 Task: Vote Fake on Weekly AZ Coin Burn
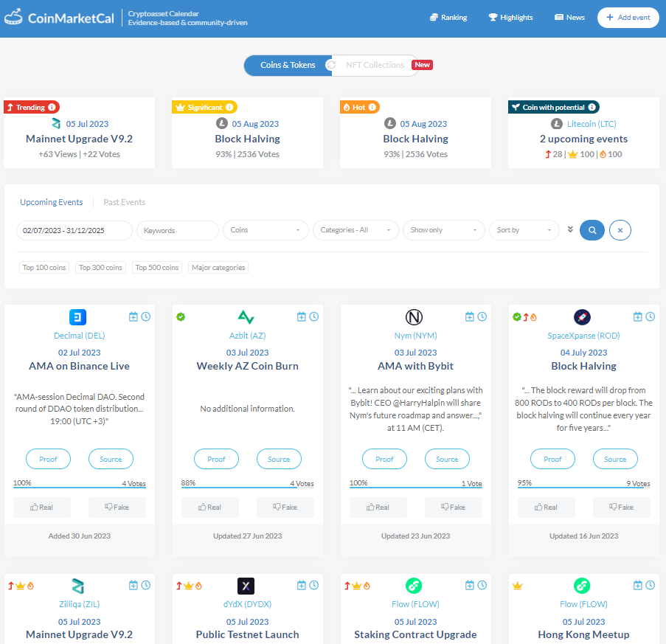(285, 508)
